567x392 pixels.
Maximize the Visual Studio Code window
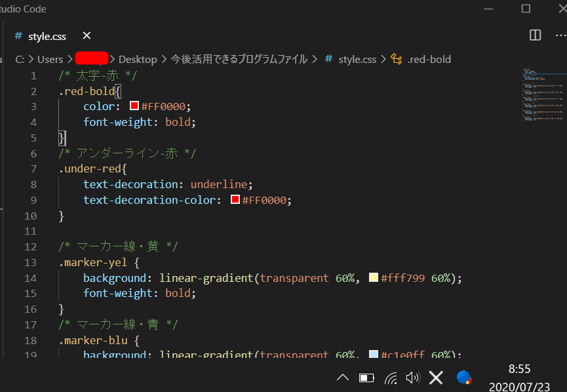click(526, 9)
